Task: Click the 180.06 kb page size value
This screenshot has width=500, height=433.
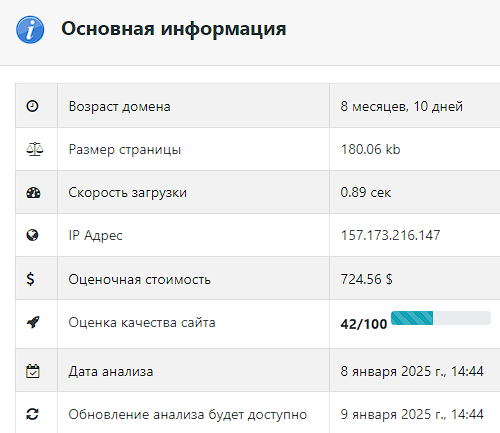Action: [370, 149]
